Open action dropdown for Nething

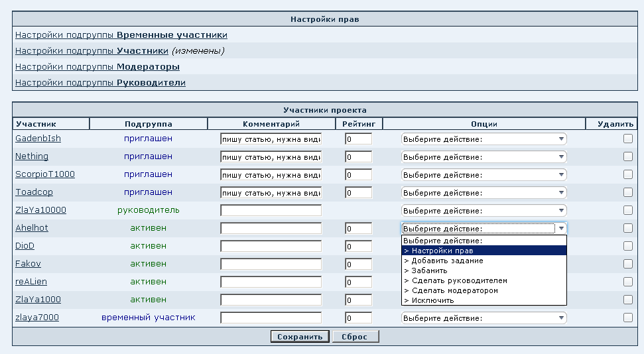[483, 157]
